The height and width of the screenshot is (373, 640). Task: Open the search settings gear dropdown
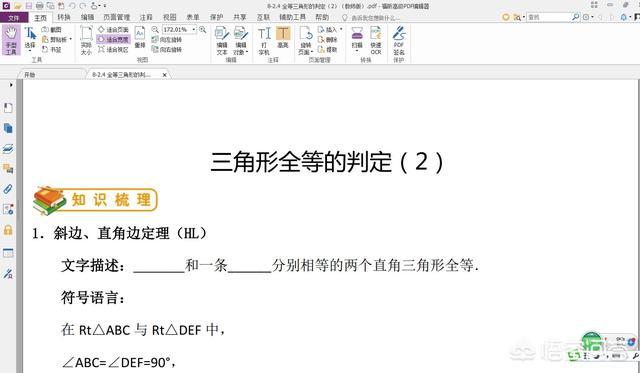coord(588,17)
